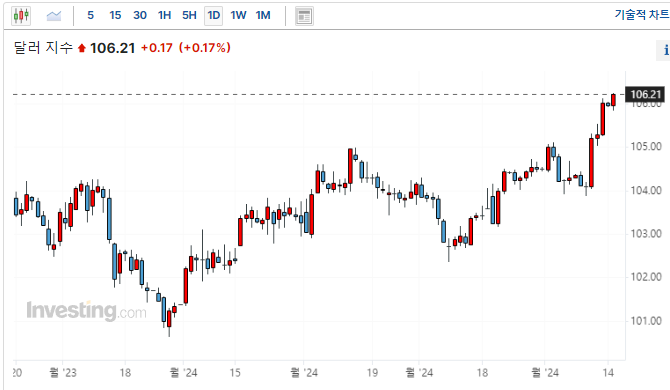
Task: Click the (+0.17%) percent change
Action: click(205, 47)
